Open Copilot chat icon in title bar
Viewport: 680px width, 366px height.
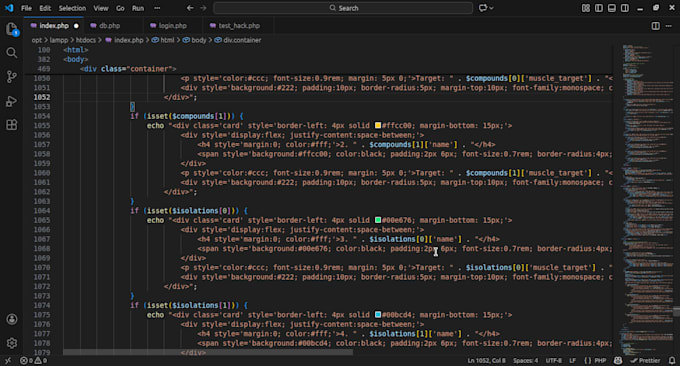(483, 8)
